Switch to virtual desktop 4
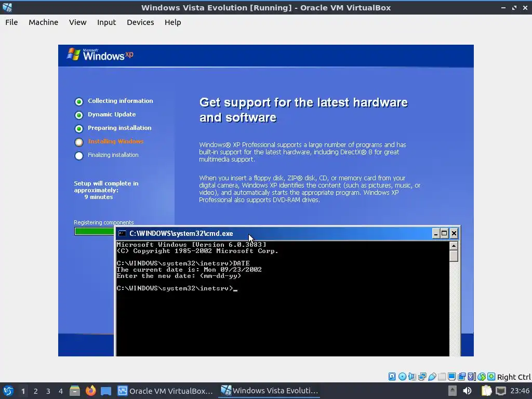This screenshot has width=532, height=399. [x=61, y=391]
